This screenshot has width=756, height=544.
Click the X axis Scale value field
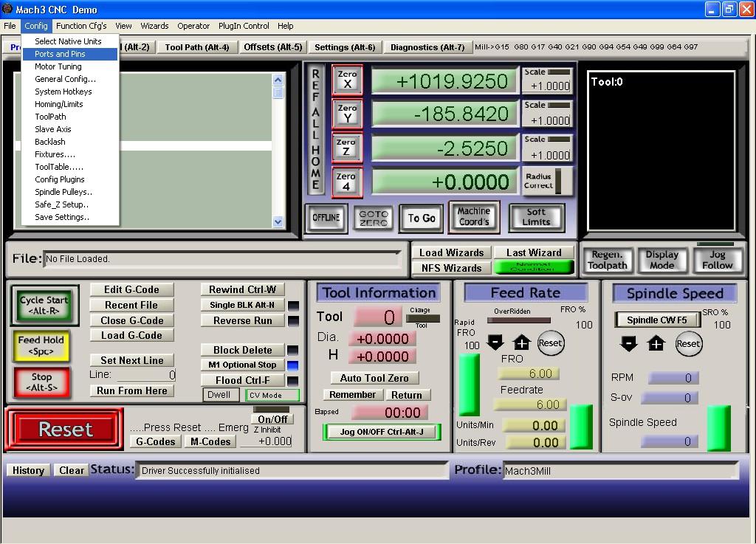(547, 86)
